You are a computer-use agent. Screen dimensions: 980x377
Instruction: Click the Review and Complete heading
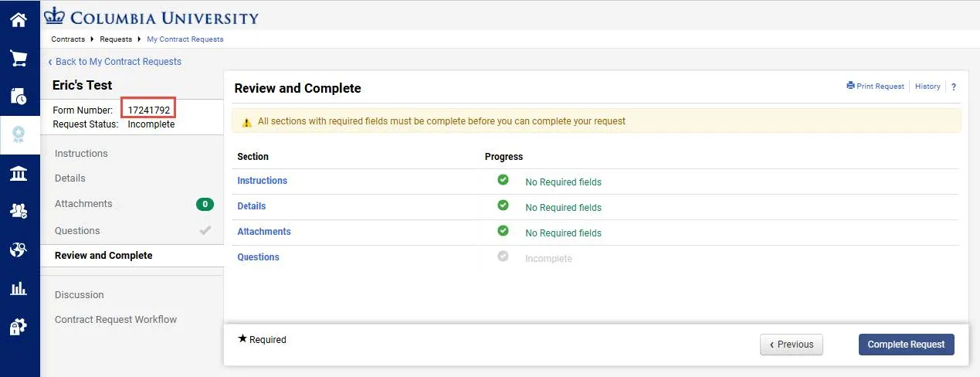coord(297,88)
